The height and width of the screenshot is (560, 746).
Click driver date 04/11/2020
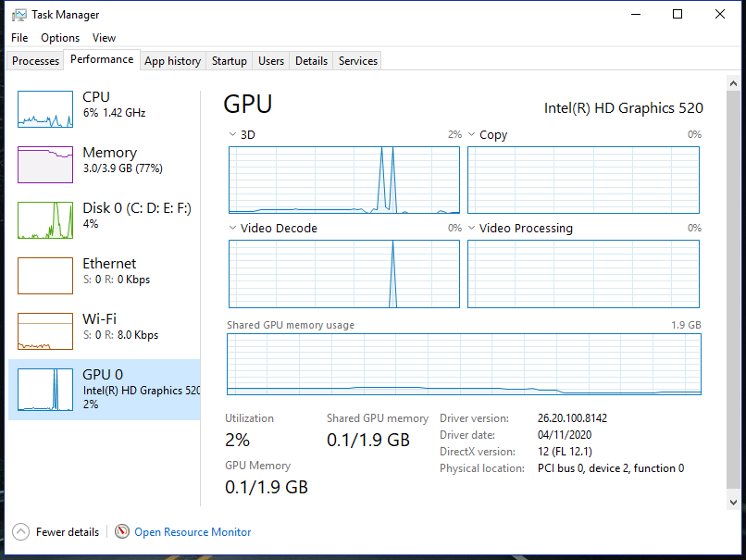click(x=565, y=435)
